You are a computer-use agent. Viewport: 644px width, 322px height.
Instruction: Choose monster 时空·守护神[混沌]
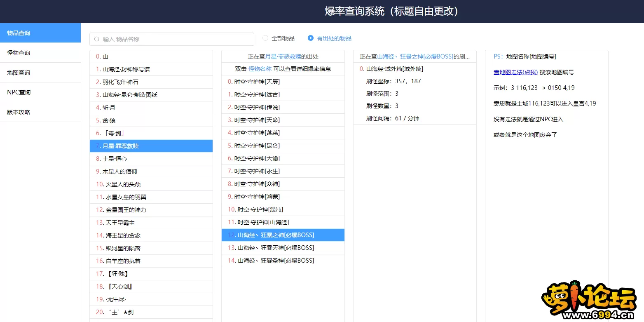point(283,209)
